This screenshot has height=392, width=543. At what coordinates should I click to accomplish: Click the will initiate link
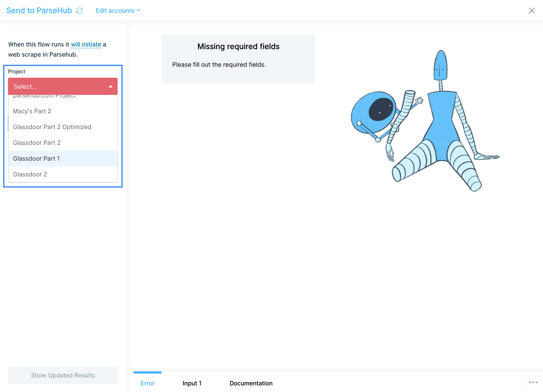86,45
